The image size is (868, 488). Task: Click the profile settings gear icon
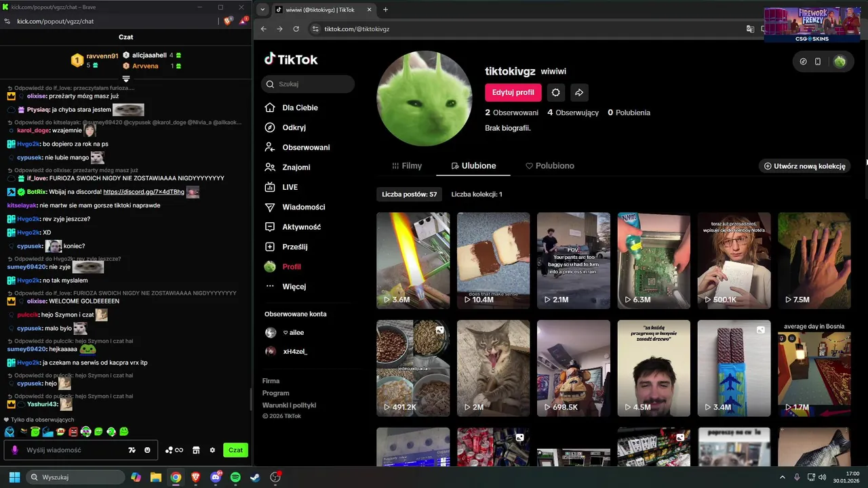pos(555,92)
